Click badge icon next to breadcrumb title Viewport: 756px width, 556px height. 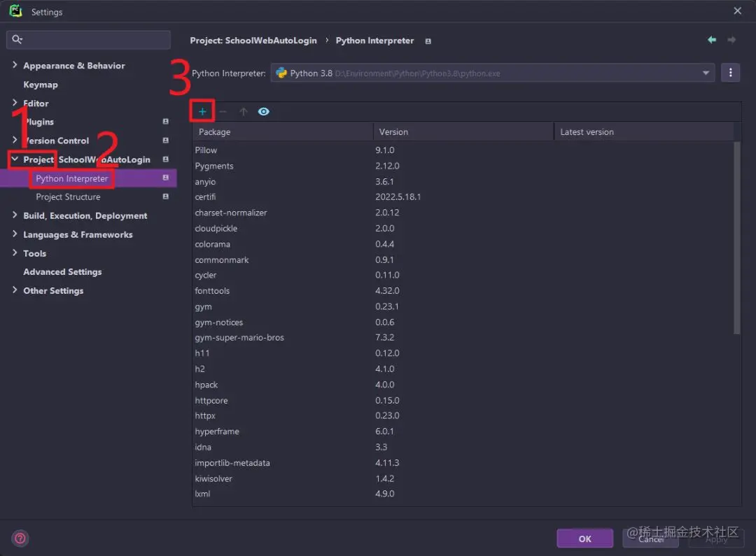click(x=428, y=41)
